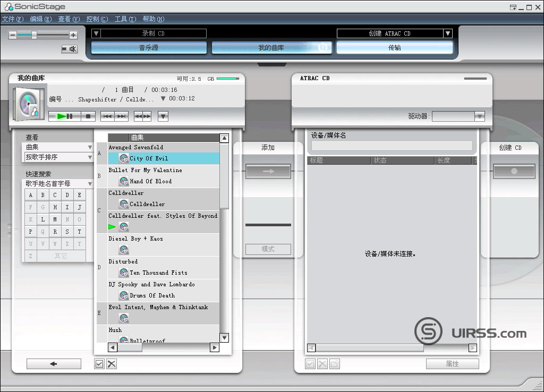The height and width of the screenshot is (392, 544).
Task: Decrease volume with minus button
Action: [x=13, y=35]
